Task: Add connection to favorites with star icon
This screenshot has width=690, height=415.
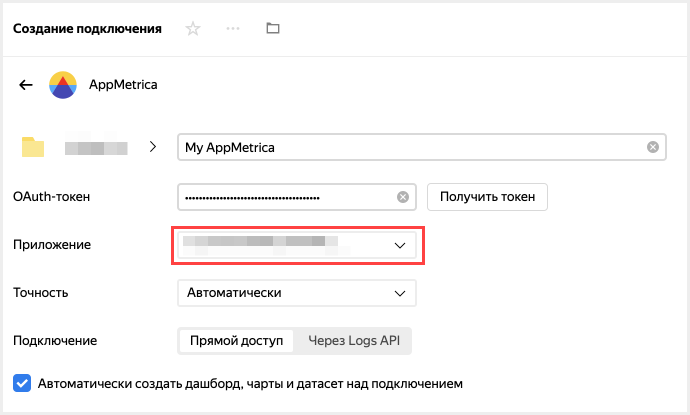Action: [193, 29]
